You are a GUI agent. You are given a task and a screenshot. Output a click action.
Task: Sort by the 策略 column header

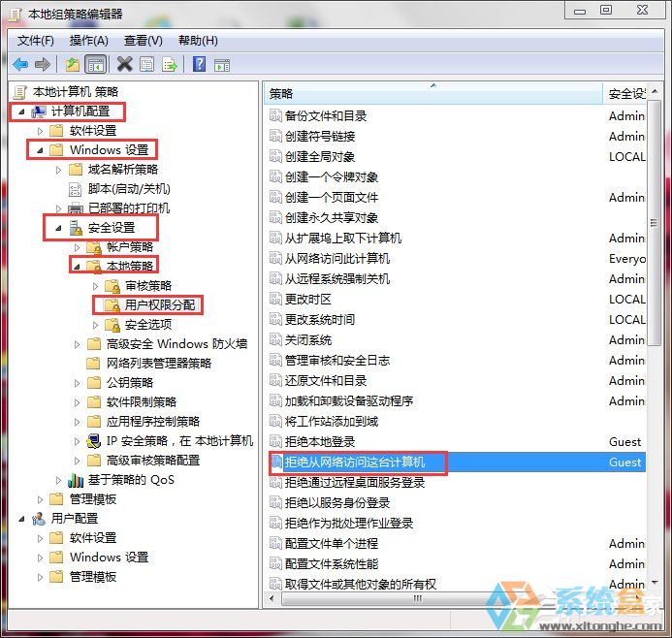pos(432,93)
